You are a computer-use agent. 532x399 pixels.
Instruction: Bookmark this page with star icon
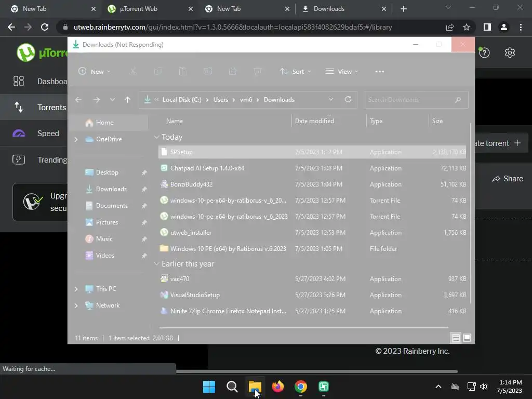pos(467,27)
